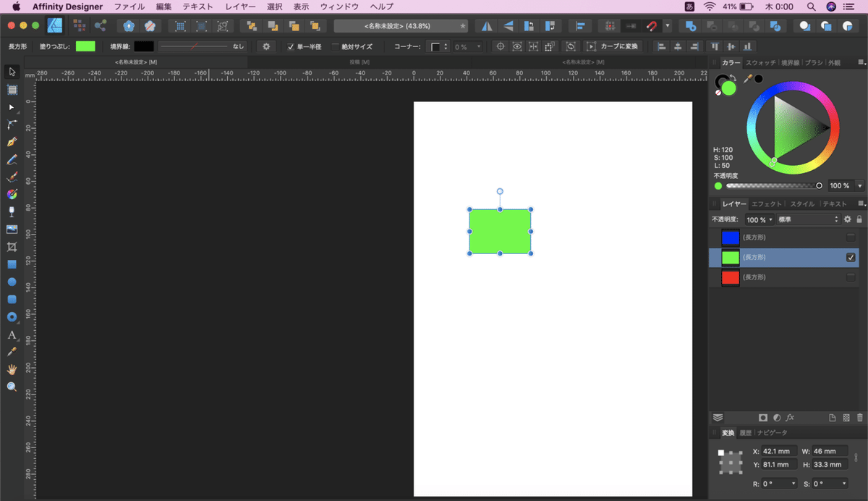Open the corner radius 0 % dropdown
The image size is (868, 501).
pos(467,46)
